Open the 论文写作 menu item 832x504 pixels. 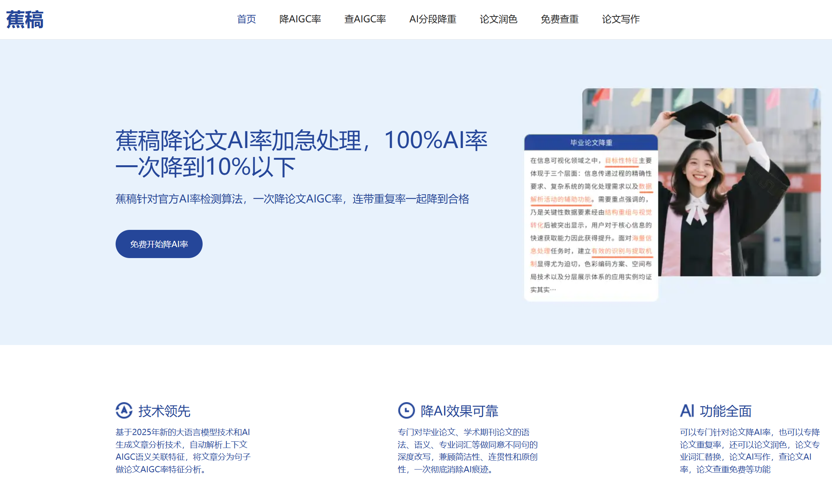click(620, 19)
